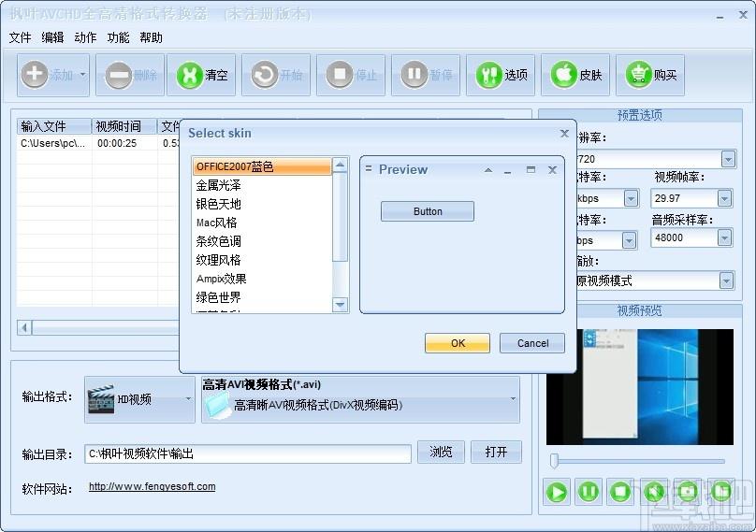
Task: Select the 绿色世界 skin
Action: pos(262,297)
